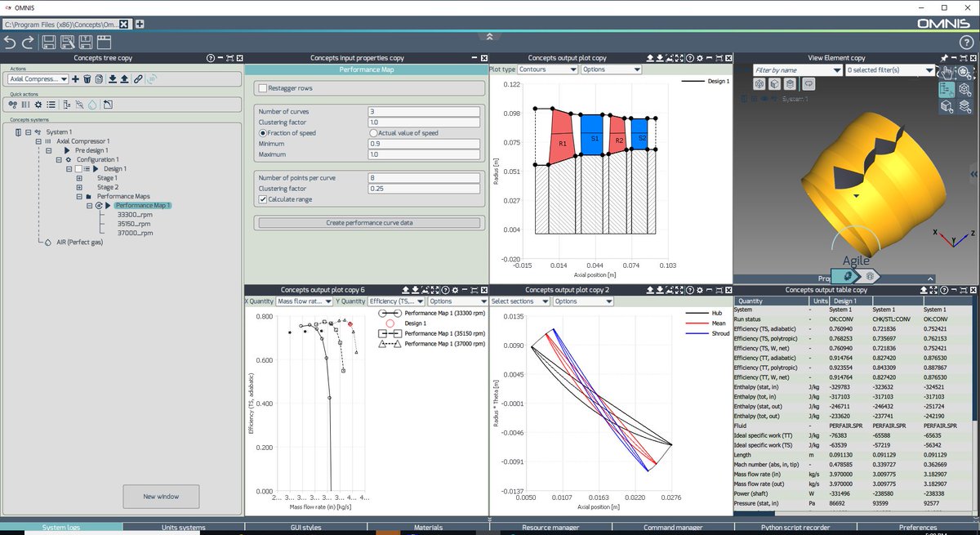Viewport: 980px width, 535px height.
Task: Open the link icon in the Actions toolbar
Action: coord(138,78)
